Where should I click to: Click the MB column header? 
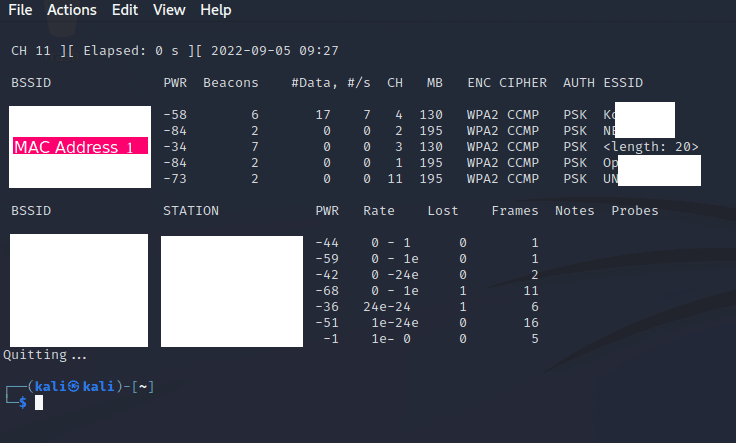tap(435, 83)
